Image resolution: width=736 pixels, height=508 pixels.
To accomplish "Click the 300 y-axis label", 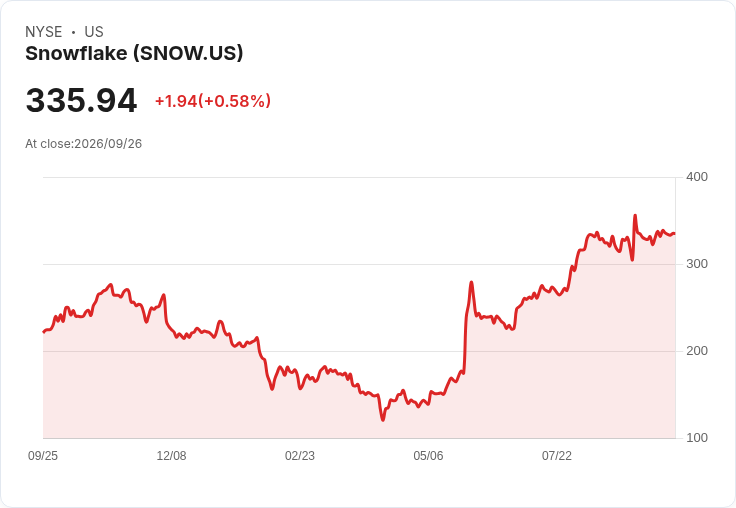I will [x=697, y=264].
